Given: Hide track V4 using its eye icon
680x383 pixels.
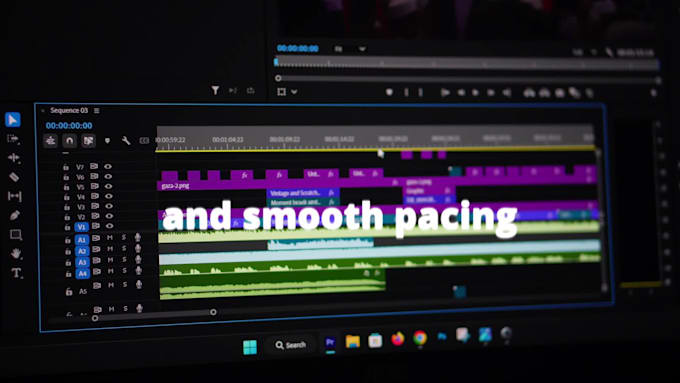Looking at the screenshot, I should pos(108,196).
